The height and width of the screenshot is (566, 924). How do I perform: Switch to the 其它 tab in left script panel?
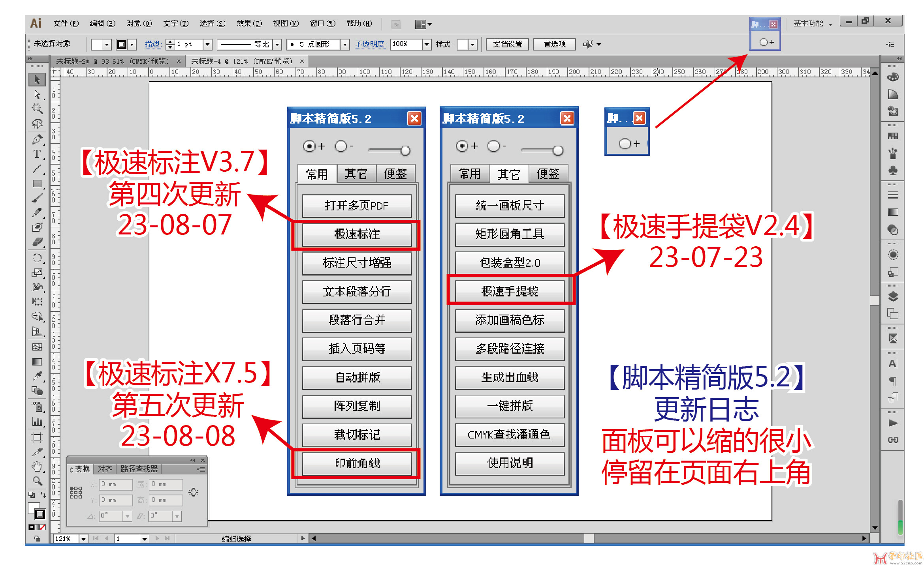tap(356, 174)
